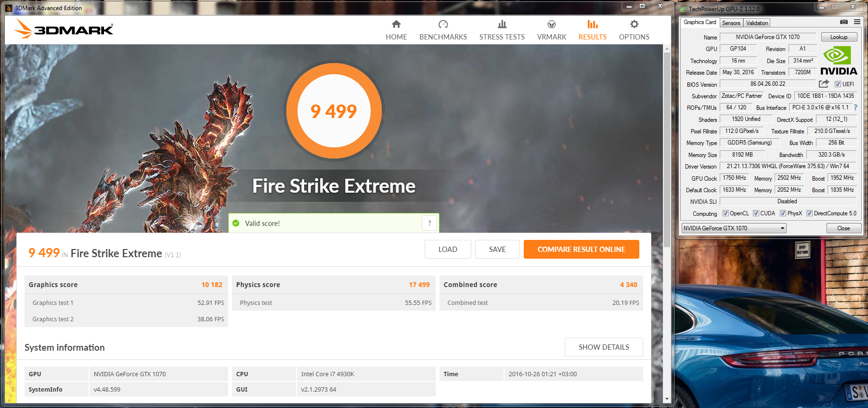Image resolution: width=868 pixels, height=408 pixels.
Task: Open the valid score help question mark
Action: click(429, 223)
